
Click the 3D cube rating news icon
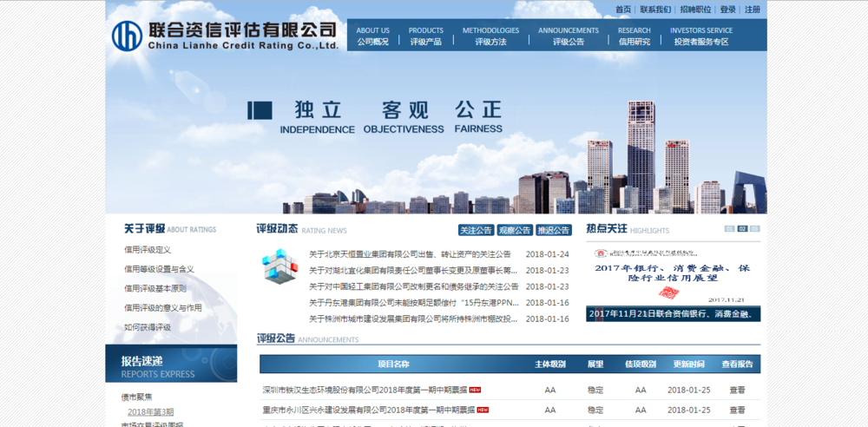[x=280, y=266]
